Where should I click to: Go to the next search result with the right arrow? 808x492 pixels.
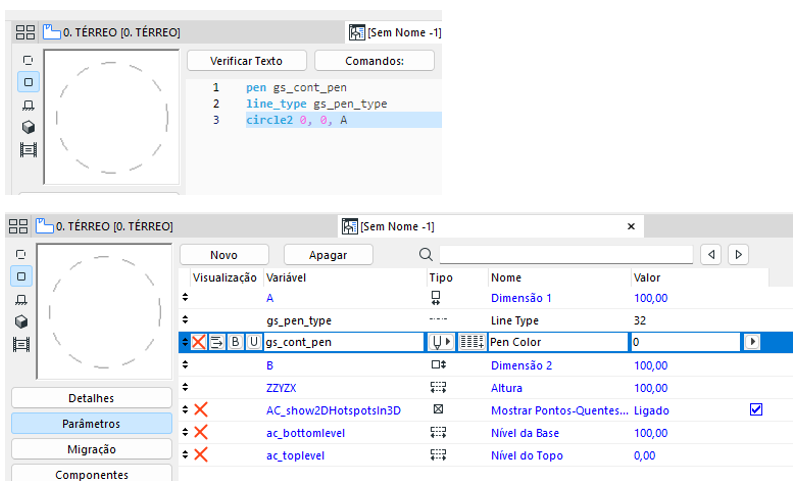tap(738, 255)
